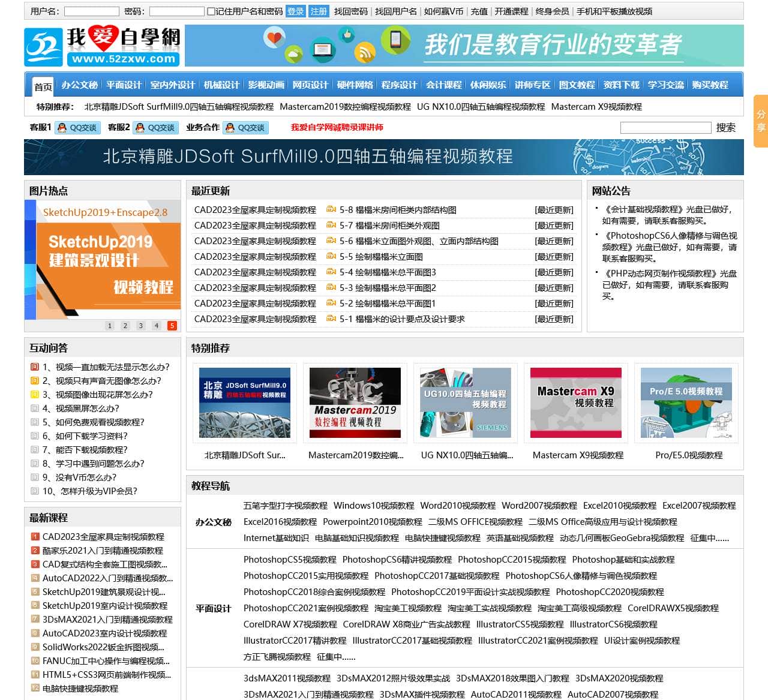Click the cloud icon in the header banner

[x=293, y=53]
